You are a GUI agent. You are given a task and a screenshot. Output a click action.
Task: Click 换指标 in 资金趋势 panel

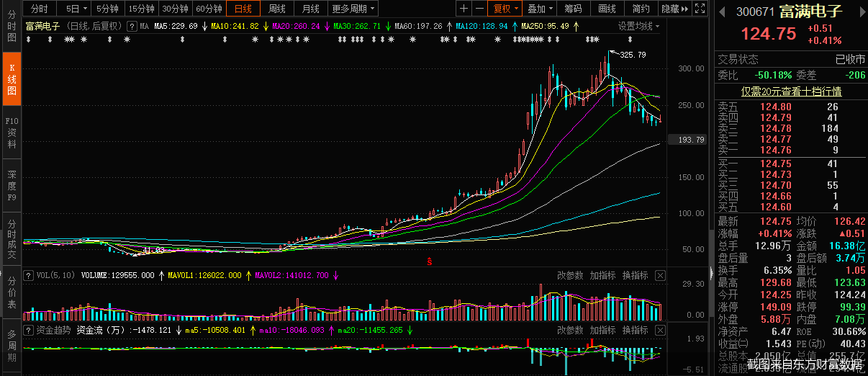(x=636, y=330)
